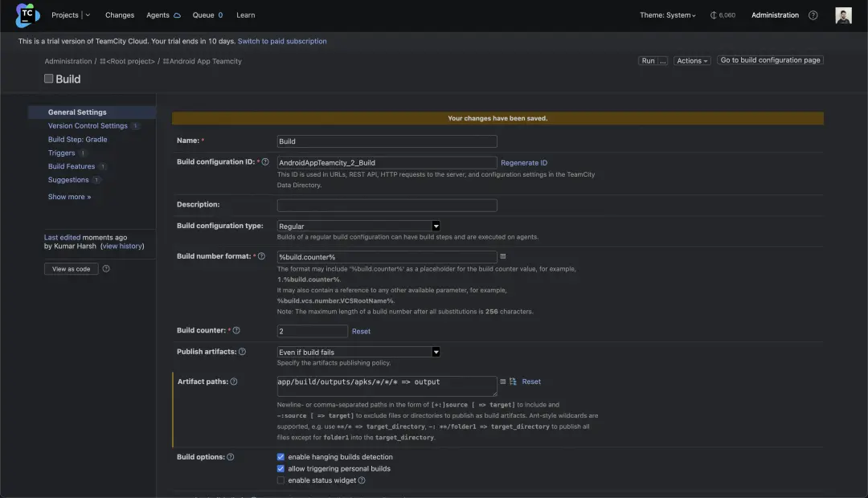Click the View as code button
Image resolution: width=868 pixels, height=498 pixels.
tap(71, 269)
